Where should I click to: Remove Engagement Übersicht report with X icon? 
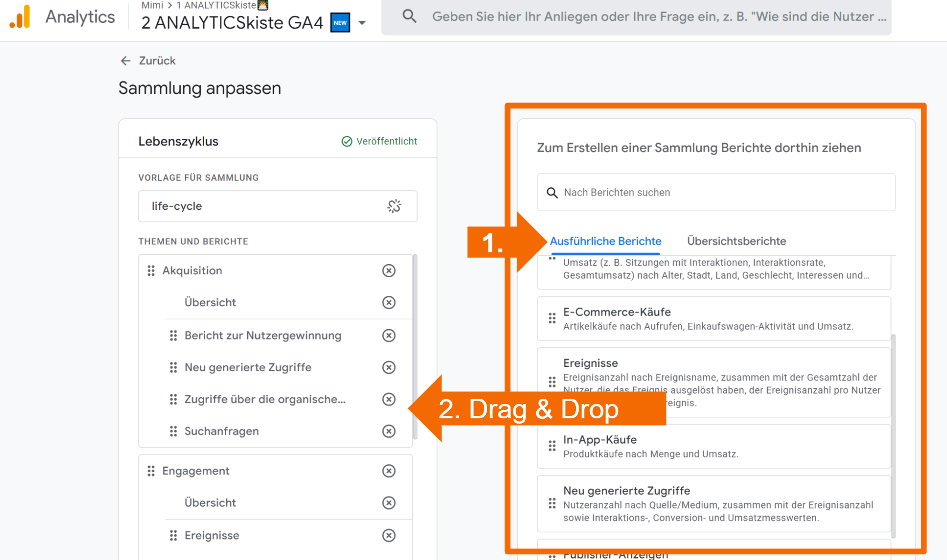[x=389, y=503]
